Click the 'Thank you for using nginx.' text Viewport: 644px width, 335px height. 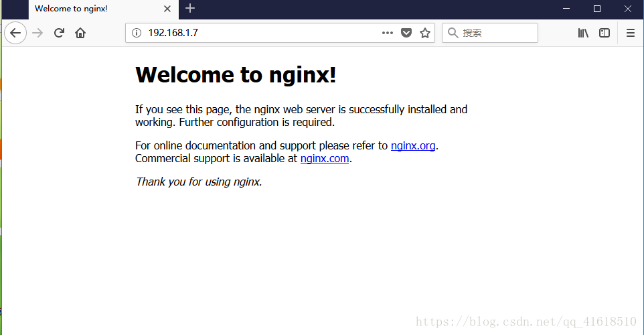coord(199,182)
